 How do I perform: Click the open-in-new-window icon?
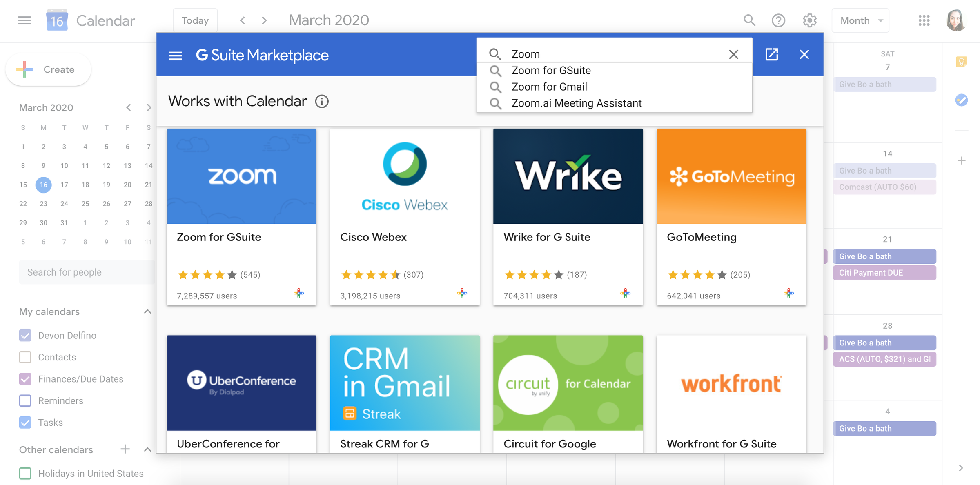pos(771,54)
